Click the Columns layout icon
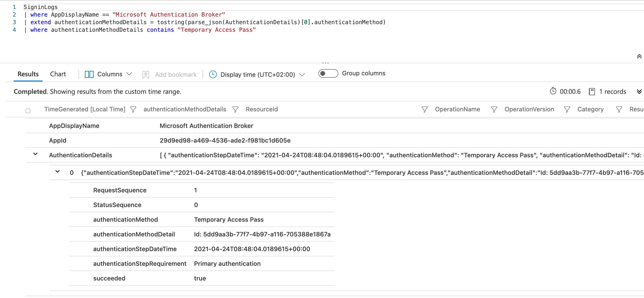Screen dimensions: 644x298 89,74
